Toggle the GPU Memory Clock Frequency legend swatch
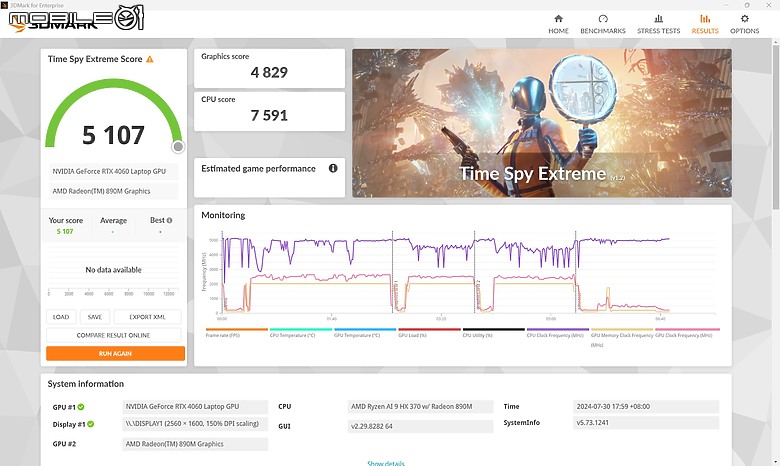This screenshot has height=466, width=780. coord(622,329)
